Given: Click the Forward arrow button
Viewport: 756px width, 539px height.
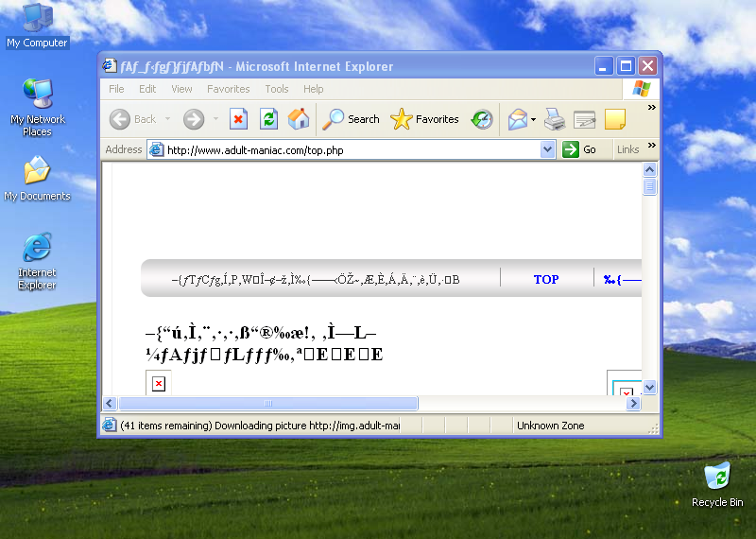Looking at the screenshot, I should point(194,119).
